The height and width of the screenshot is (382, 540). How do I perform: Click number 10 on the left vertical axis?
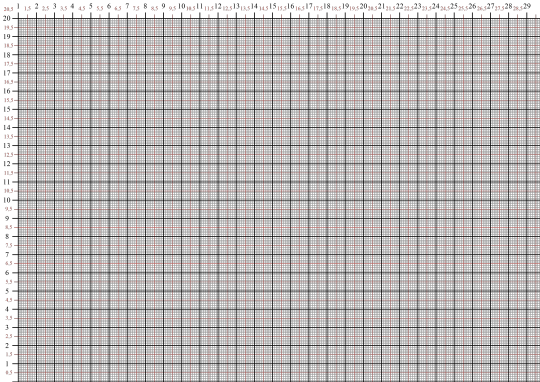[7, 200]
